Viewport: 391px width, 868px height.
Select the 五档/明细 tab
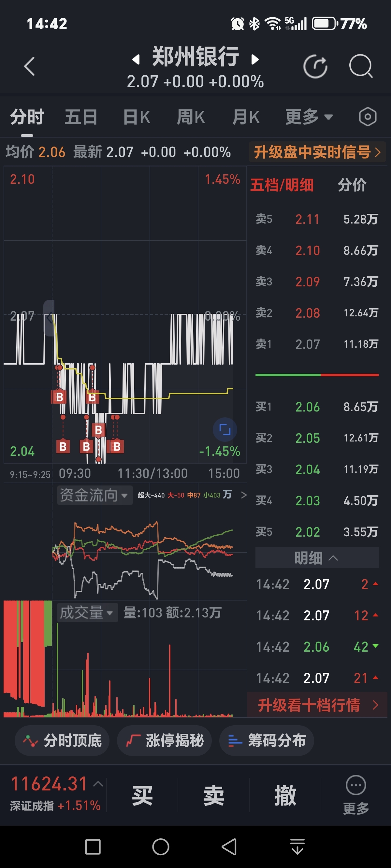tap(282, 185)
